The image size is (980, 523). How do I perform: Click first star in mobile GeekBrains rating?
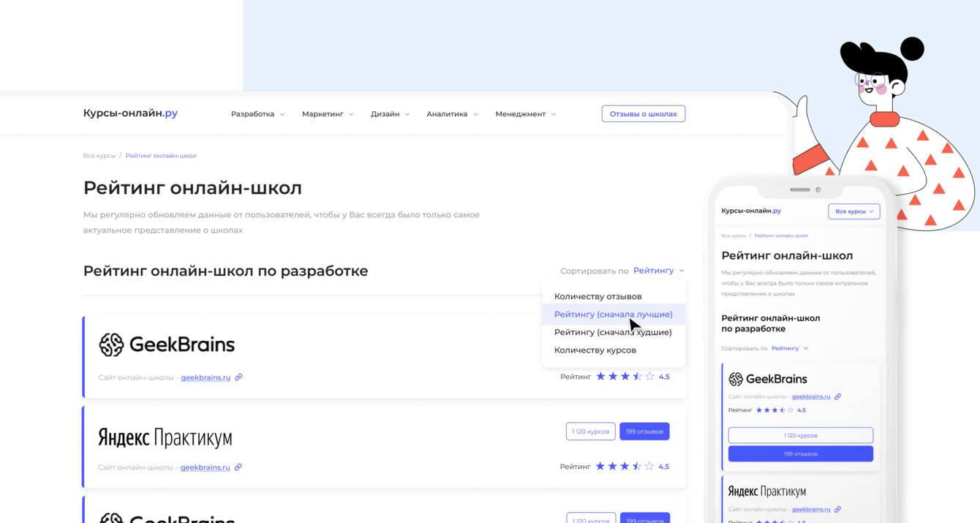pos(759,410)
